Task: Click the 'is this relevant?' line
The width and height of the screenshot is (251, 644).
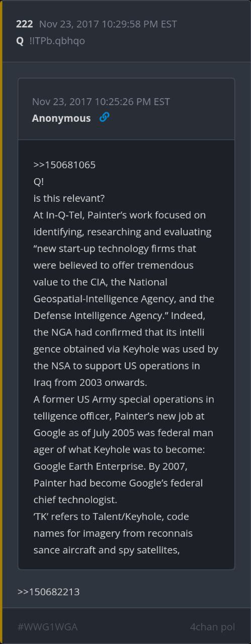Action: [x=69, y=198]
